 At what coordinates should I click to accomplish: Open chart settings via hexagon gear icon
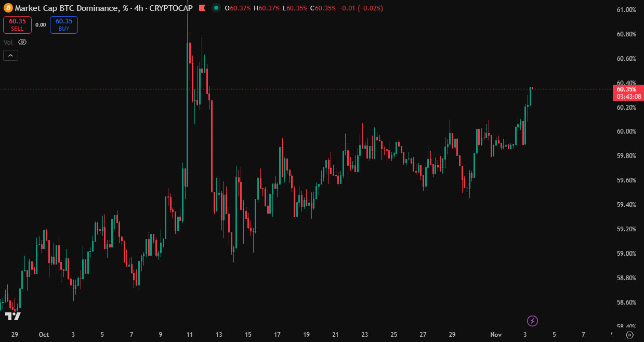pos(629,335)
